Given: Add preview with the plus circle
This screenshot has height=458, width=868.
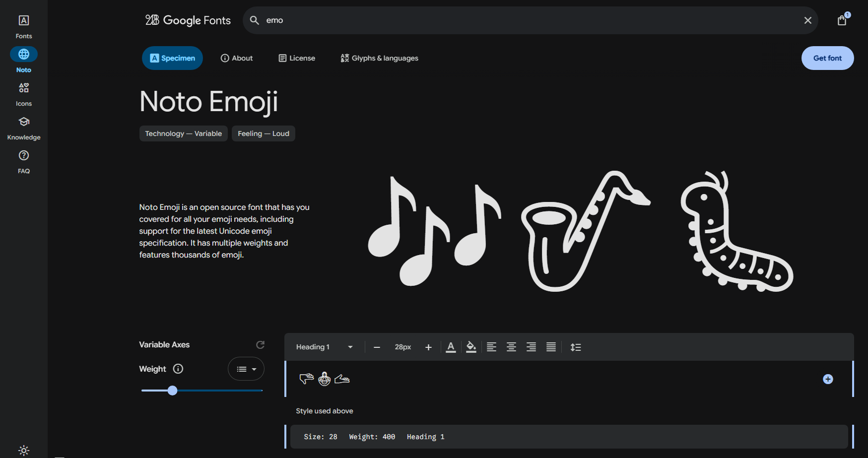Looking at the screenshot, I should 828,379.
